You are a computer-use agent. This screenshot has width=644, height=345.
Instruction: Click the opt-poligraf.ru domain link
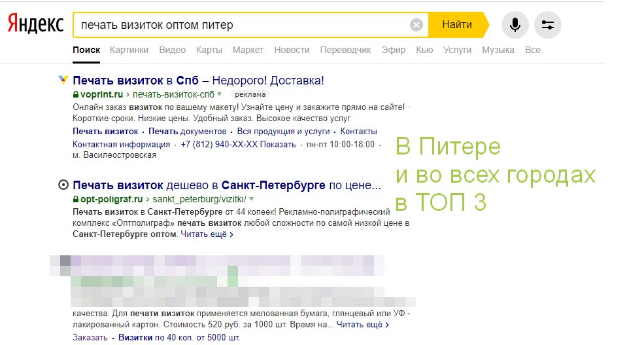[111, 199]
